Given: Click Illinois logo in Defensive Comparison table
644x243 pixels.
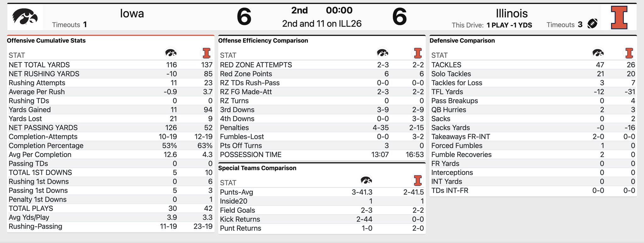Looking at the screenshot, I should (x=629, y=53).
